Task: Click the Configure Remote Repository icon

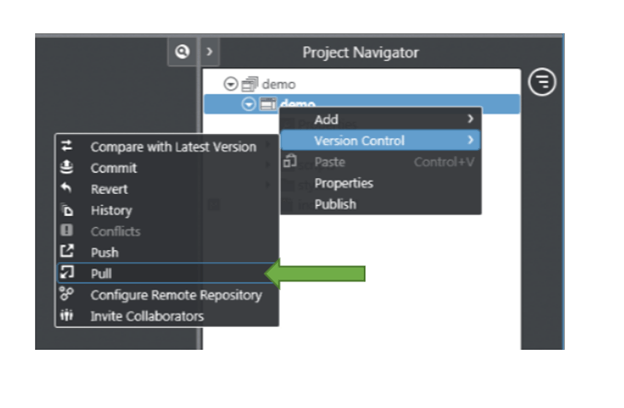Action: coord(67,295)
